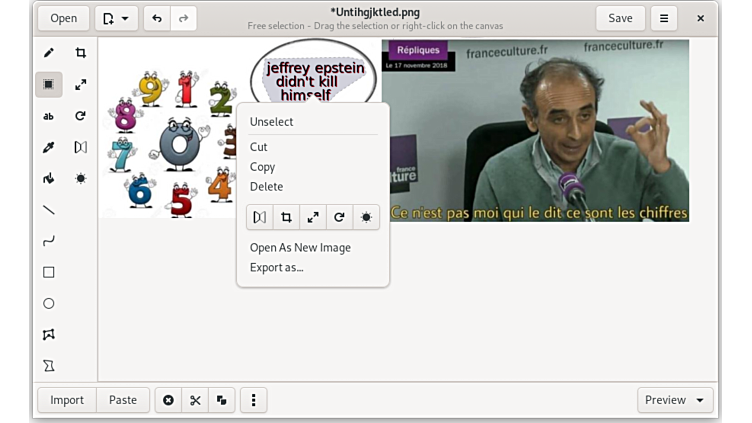Screen dimensions: 752x423
Task: Click Flip icon in context menu
Action: (260, 217)
